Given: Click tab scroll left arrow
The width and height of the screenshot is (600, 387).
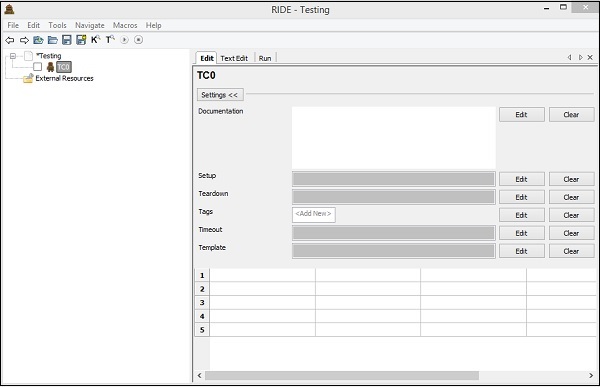Looking at the screenshot, I should (x=569, y=57).
